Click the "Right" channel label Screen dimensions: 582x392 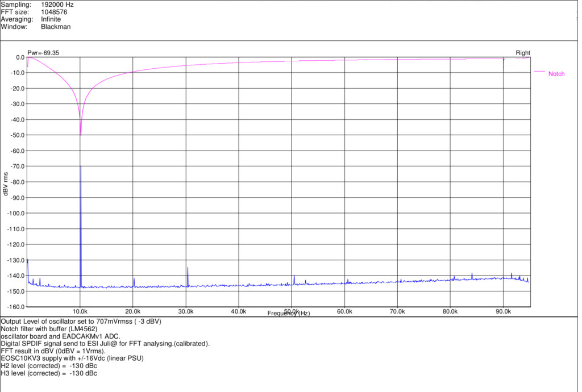click(x=523, y=53)
